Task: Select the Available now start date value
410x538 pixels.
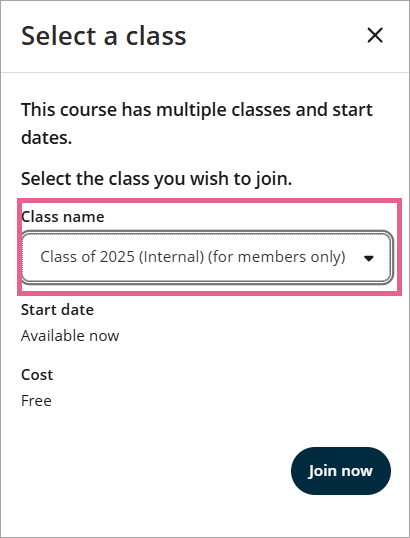Action: (70, 336)
